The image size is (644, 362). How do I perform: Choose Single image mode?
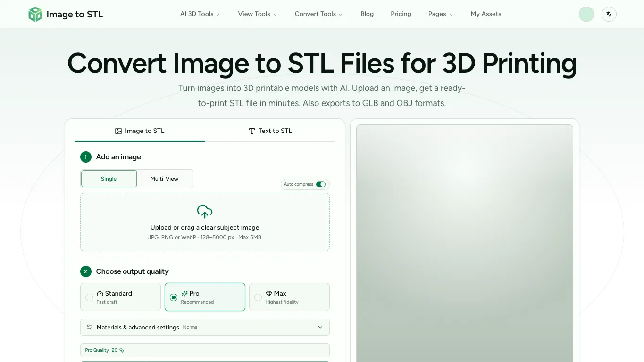109,179
